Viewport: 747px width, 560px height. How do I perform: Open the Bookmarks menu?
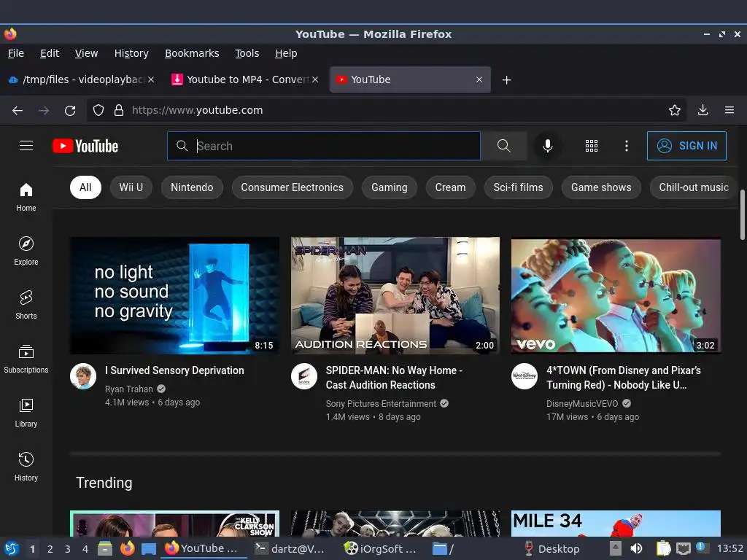[x=192, y=53]
